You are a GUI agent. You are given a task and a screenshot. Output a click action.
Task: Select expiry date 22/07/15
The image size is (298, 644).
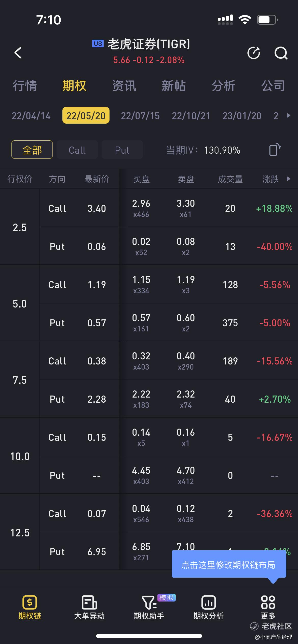click(x=140, y=116)
